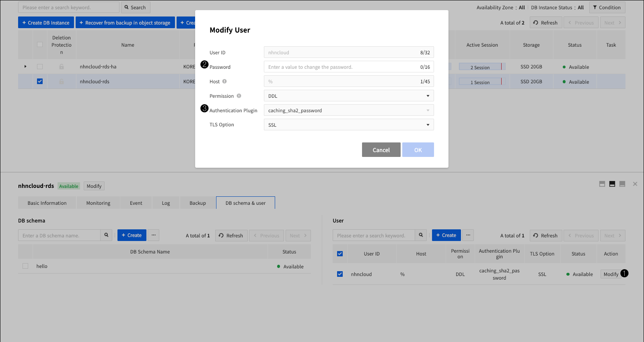Refresh the User list
This screenshot has width=644, height=342.
546,235
